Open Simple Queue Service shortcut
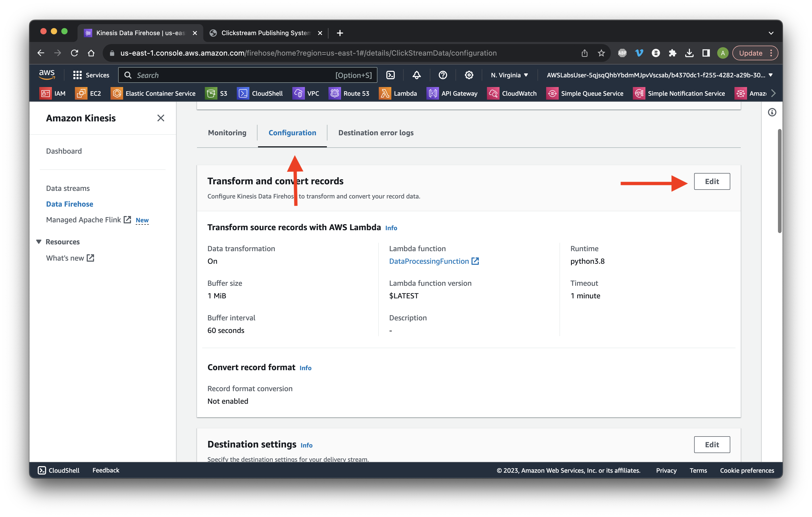The width and height of the screenshot is (812, 517). pyautogui.click(x=585, y=94)
